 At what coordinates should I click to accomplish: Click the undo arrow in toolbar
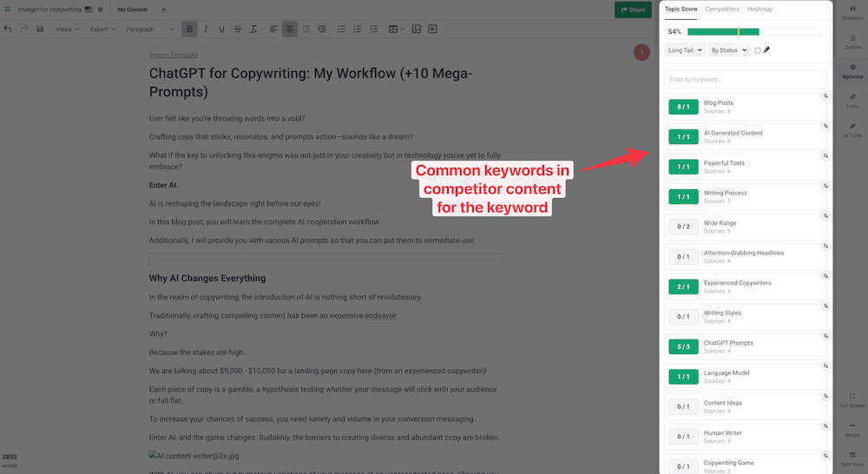click(x=8, y=29)
